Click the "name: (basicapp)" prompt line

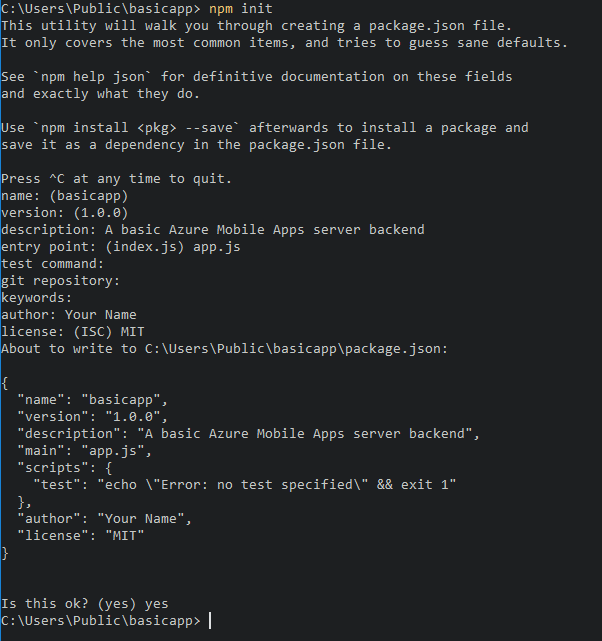(x=65, y=196)
